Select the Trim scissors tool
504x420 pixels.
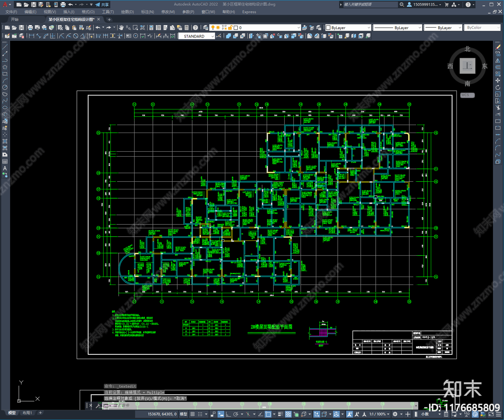[498, 107]
